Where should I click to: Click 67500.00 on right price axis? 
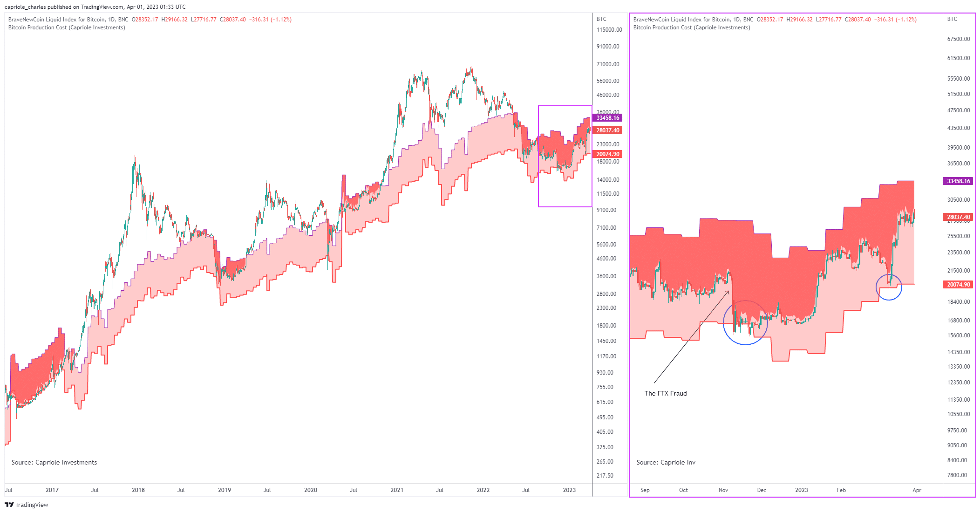[x=959, y=39]
